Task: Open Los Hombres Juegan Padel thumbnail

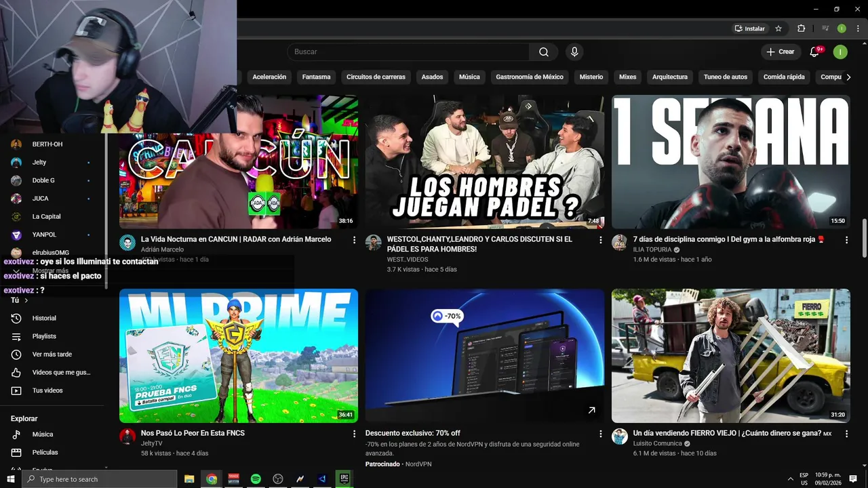Action: pyautogui.click(x=484, y=162)
